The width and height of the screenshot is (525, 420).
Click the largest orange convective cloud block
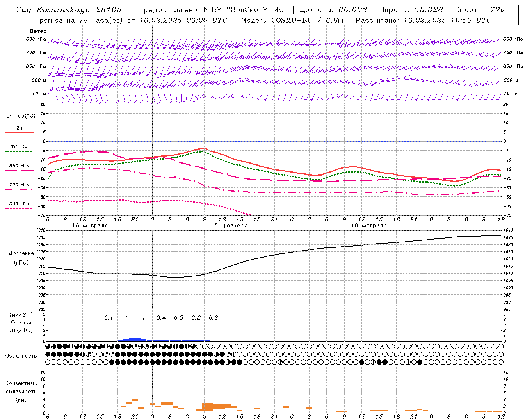coord(208,407)
